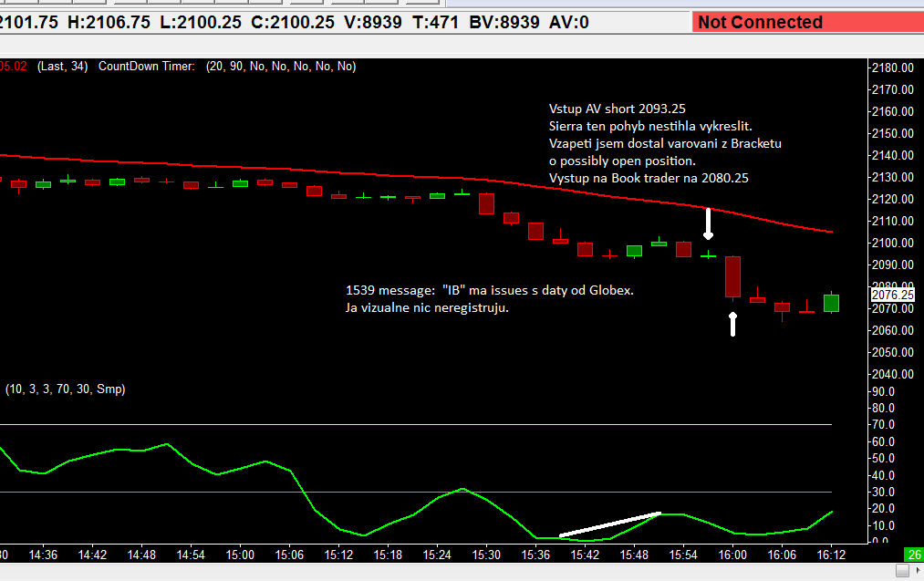Viewport: 924px width, 581px height.
Task: Click the '1539 message' annotation line
Action: click(490, 290)
